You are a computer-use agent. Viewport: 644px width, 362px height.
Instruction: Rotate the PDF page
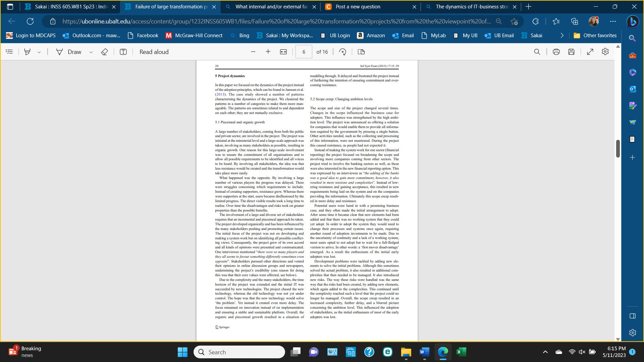[342, 52]
